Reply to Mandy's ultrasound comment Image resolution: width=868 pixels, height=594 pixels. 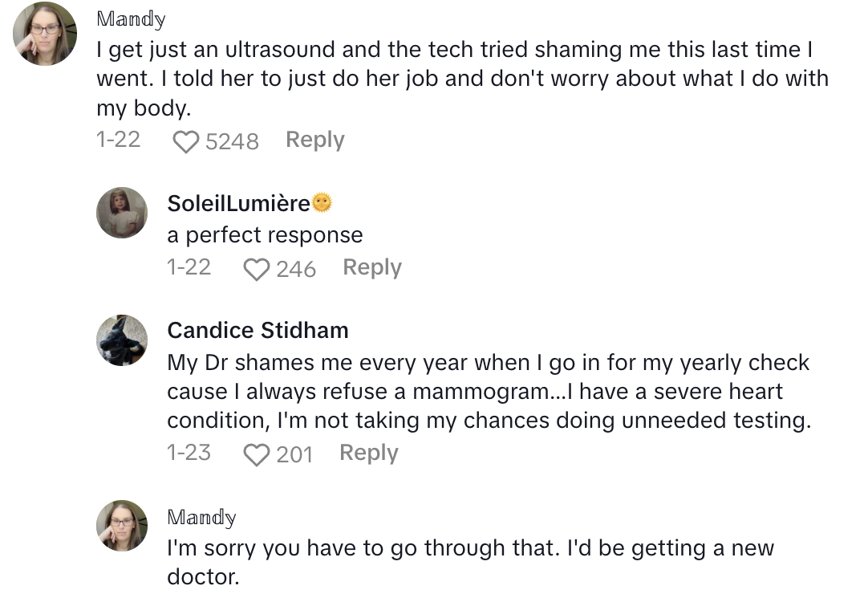[x=314, y=140]
